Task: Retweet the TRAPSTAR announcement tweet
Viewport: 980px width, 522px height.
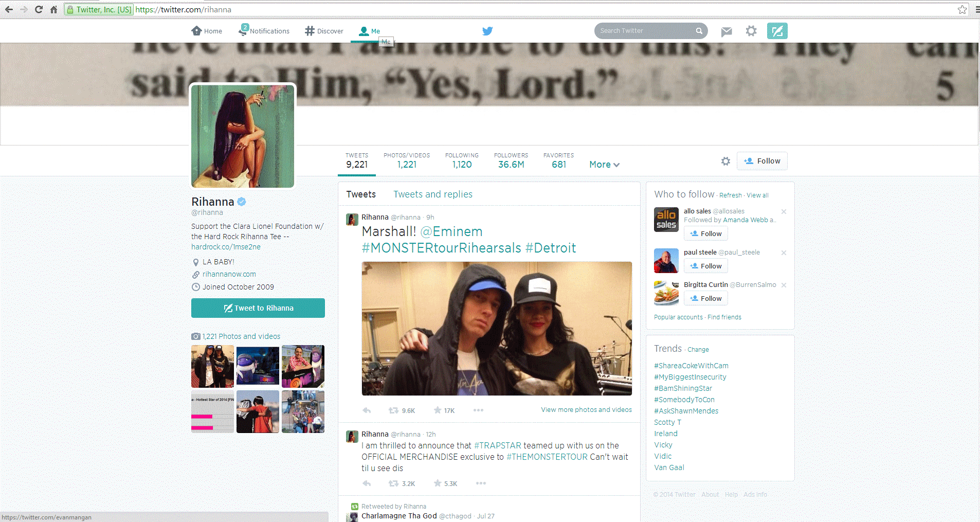Action: pos(394,483)
